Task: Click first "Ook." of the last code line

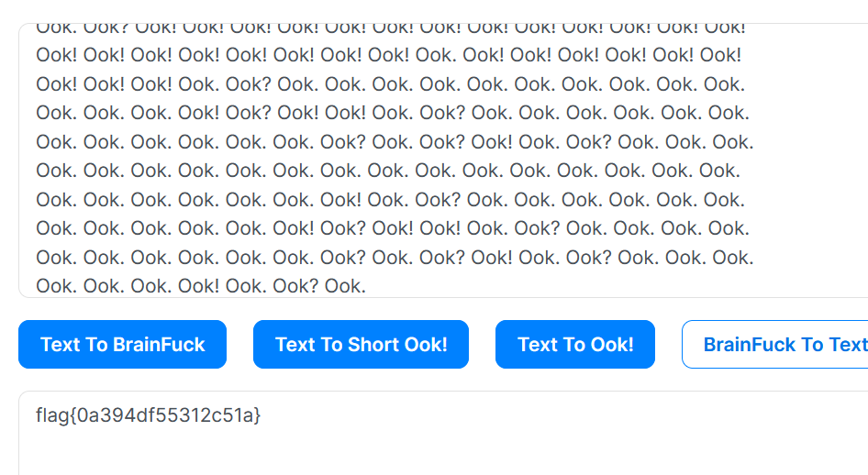Action: coord(55,286)
